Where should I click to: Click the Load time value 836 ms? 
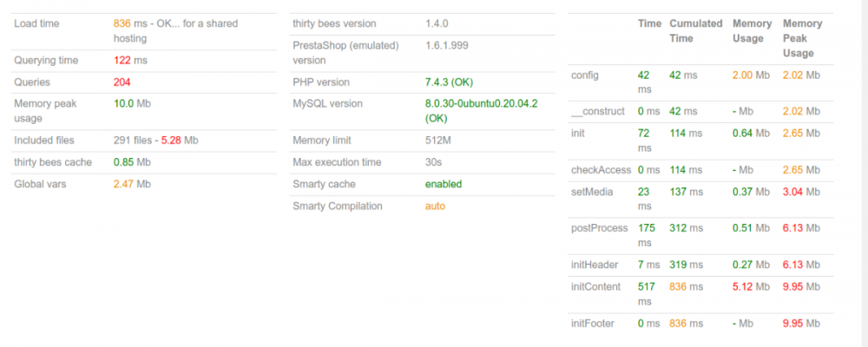[129, 23]
